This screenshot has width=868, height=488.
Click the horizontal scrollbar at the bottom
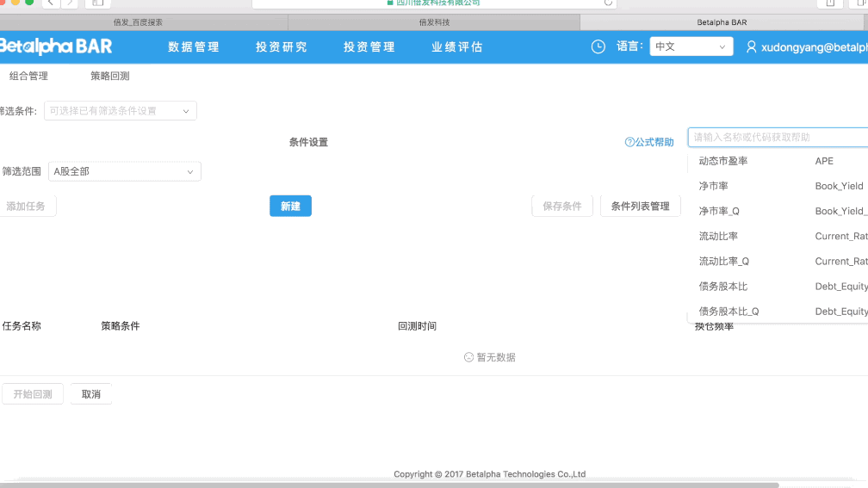point(389,485)
